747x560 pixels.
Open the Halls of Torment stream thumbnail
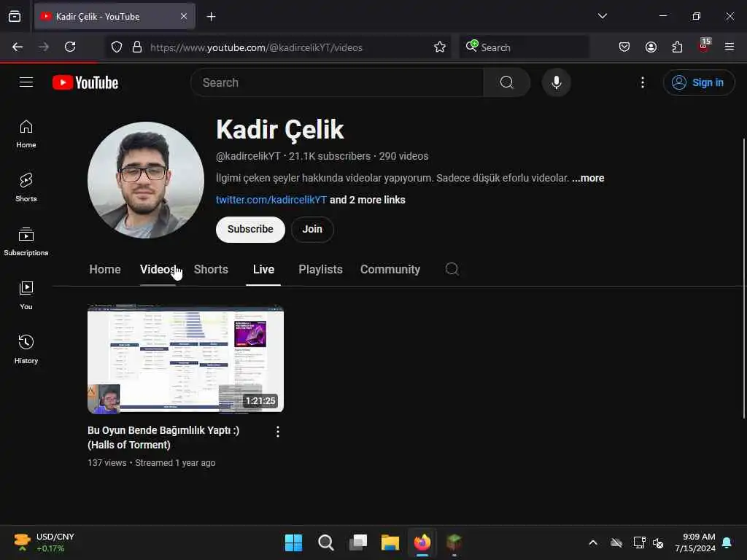coord(185,358)
